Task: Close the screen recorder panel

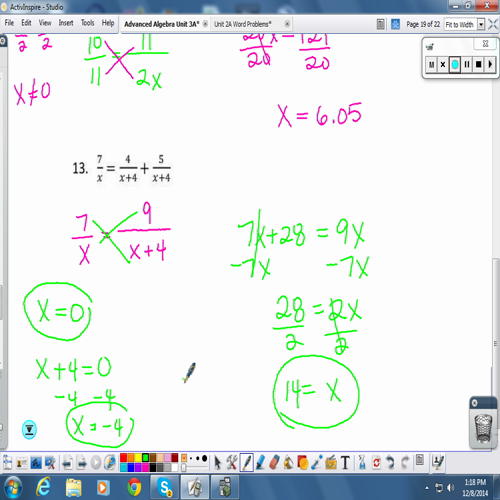Action: [485, 44]
